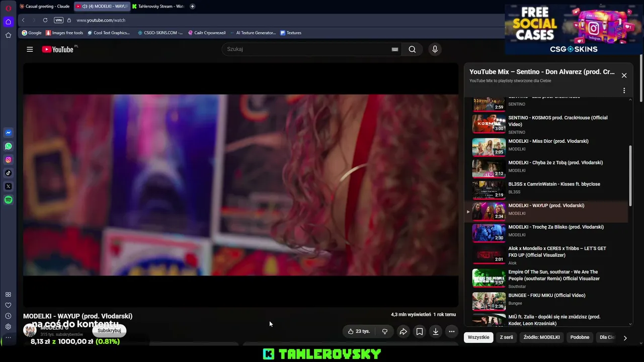The image size is (644, 362).
Task: Close the YouTube Mix playlist panel
Action: coord(624,75)
